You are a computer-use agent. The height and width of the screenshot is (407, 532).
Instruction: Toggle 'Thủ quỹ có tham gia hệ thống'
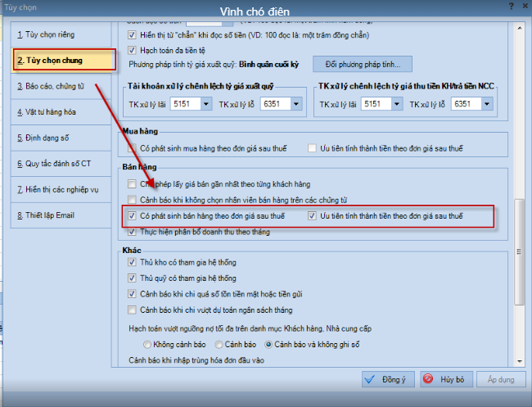(x=132, y=278)
